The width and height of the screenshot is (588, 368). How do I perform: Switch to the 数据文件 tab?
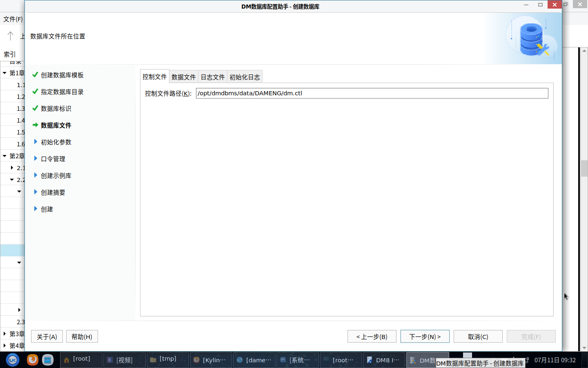183,77
